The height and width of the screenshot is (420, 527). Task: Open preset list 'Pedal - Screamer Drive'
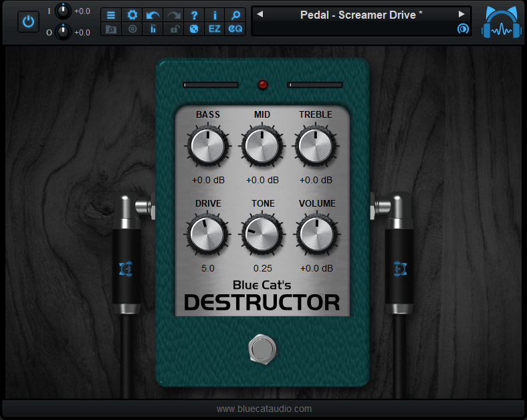[x=361, y=15]
